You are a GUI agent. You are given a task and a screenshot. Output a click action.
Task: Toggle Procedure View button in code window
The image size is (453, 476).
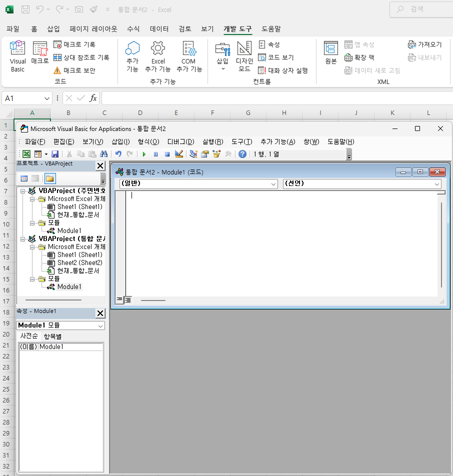click(119, 300)
